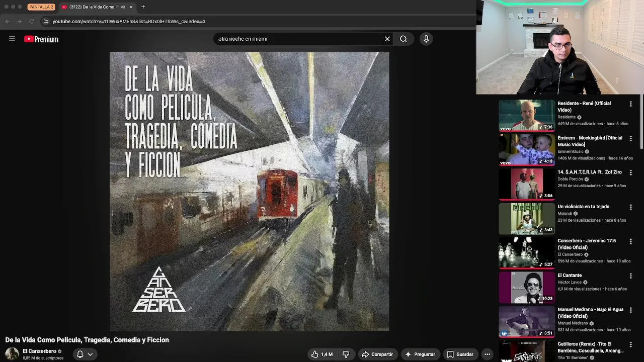The image size is (644, 362).
Task: Select the PANTALLA 2 tab group label
Action: click(x=41, y=7)
